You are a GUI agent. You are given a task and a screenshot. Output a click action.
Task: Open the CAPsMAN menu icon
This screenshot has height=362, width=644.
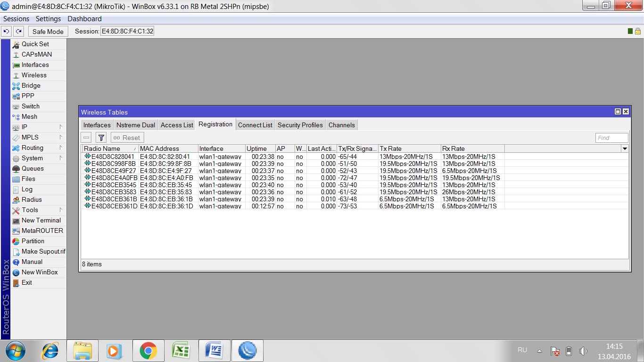coord(16,54)
